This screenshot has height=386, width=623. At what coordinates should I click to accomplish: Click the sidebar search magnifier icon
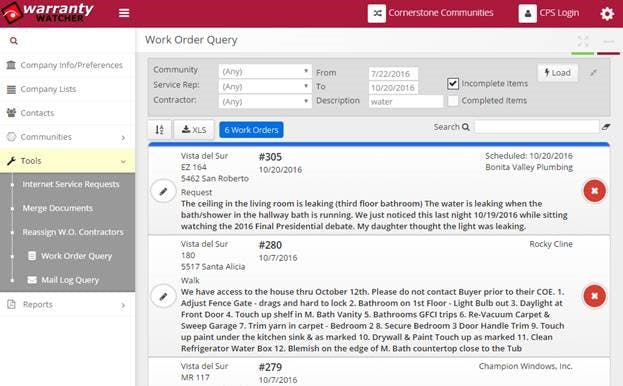(14, 41)
